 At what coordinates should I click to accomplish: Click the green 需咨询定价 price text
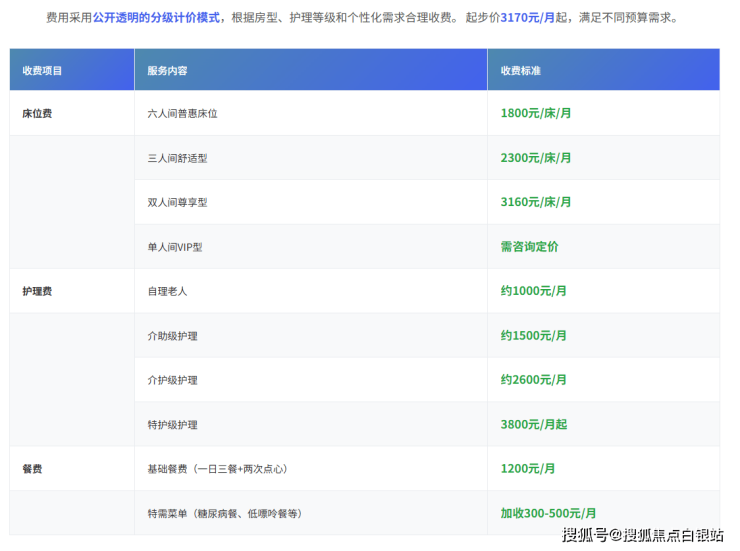[529, 246]
